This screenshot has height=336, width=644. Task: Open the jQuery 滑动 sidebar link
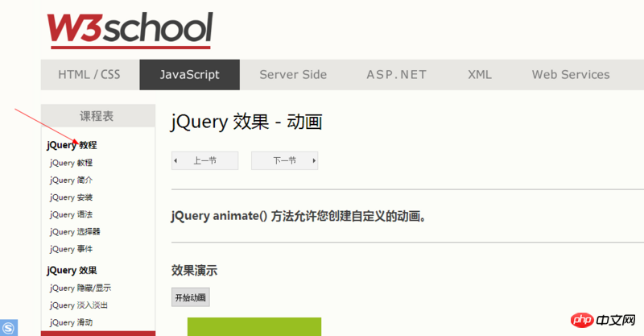click(71, 322)
